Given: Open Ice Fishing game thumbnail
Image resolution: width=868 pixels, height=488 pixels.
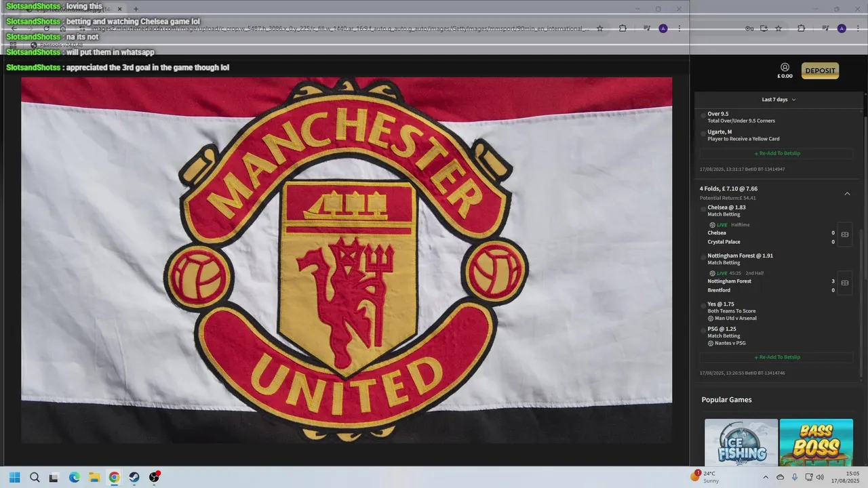Looking at the screenshot, I should click(741, 442).
